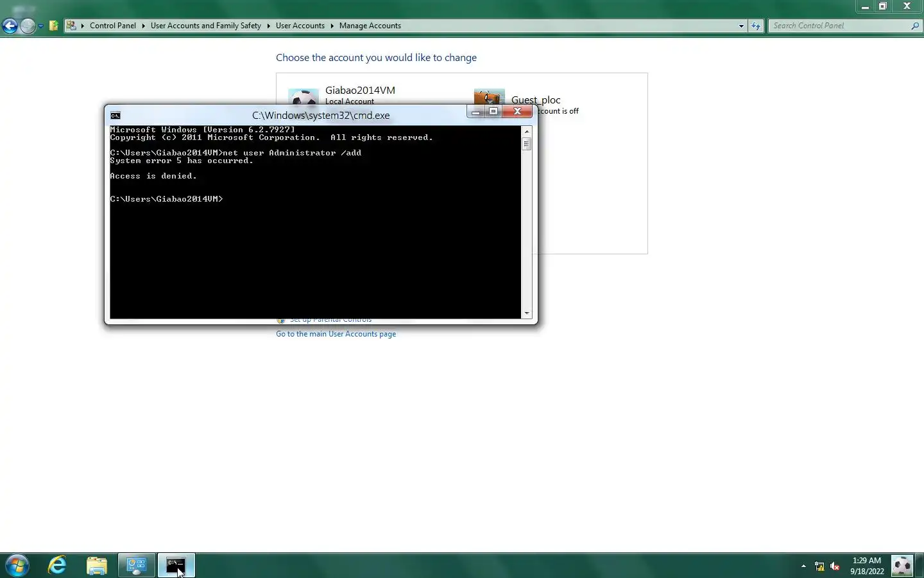Click 'net user Administrator /add' command line
Image resolution: width=924 pixels, height=578 pixels.
point(292,153)
